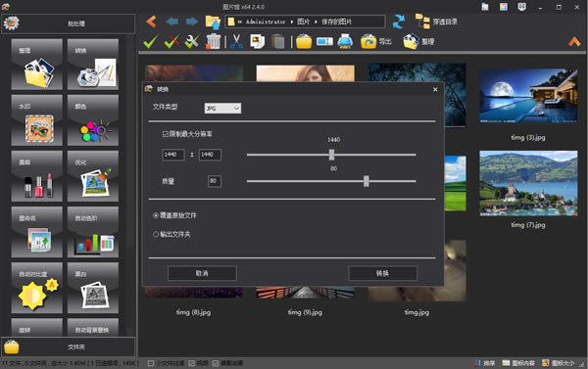Open the 自动背景替换 batch tile

(93, 328)
